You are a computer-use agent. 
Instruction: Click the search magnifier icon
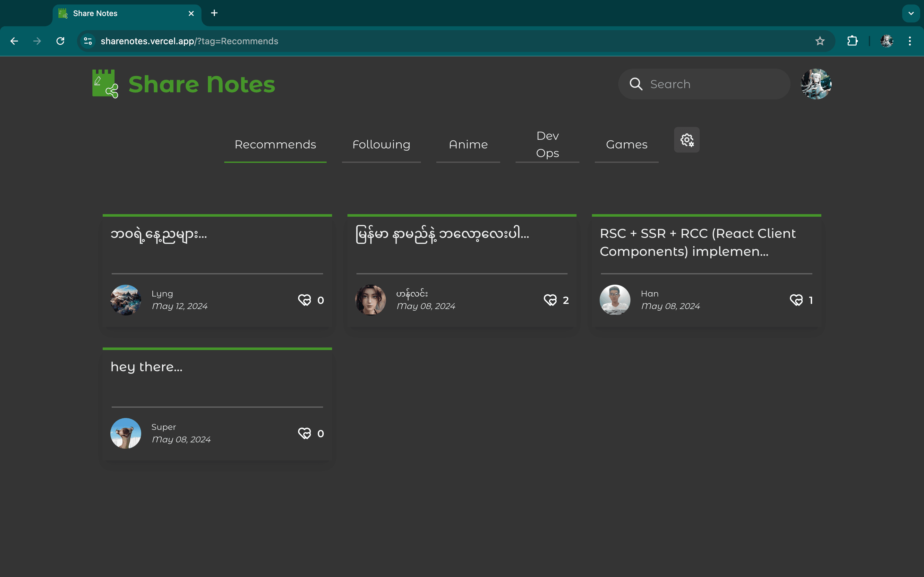(x=636, y=84)
